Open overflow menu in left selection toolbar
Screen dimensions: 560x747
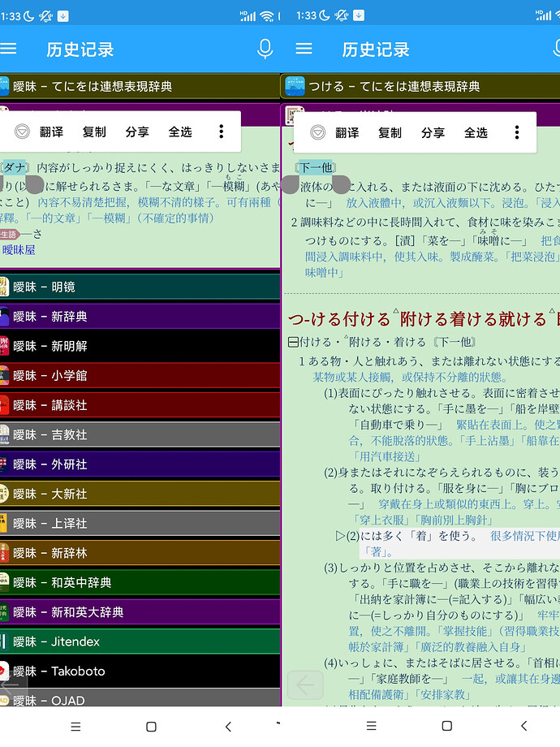click(x=221, y=132)
